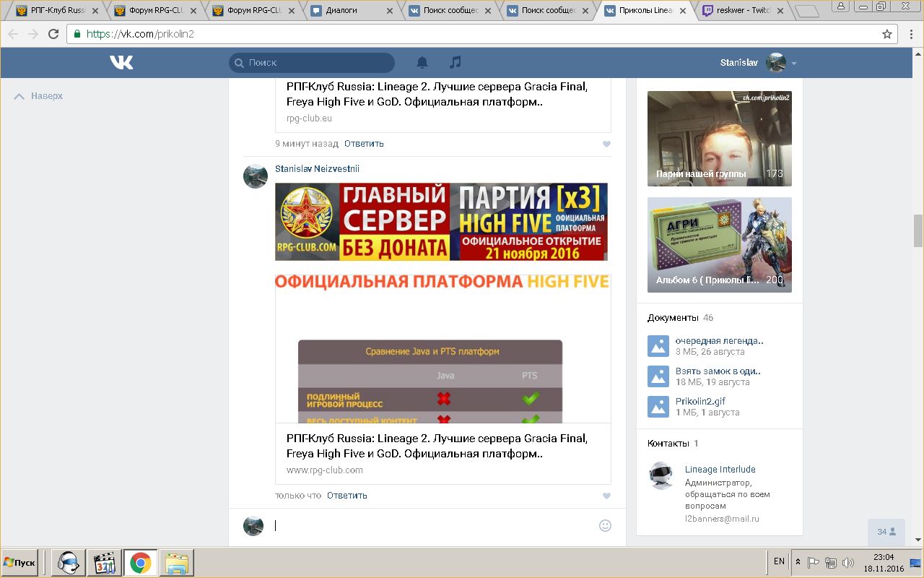Click the очередная легенда document icon
This screenshot has width=924, height=578.
tap(658, 346)
